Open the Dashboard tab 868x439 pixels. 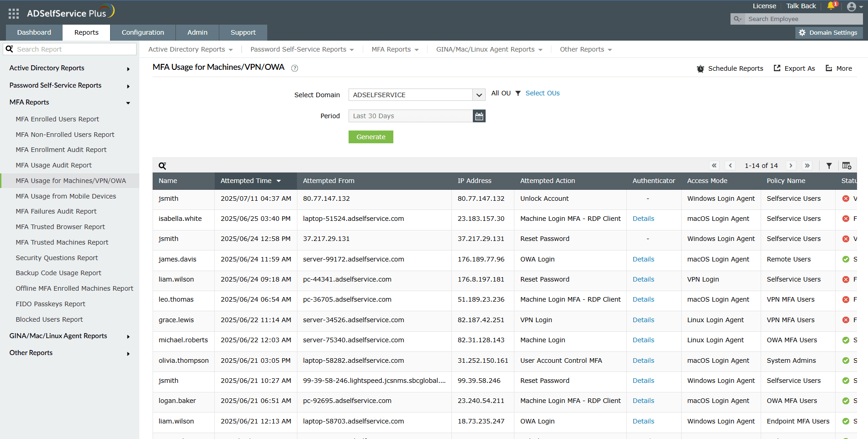(x=34, y=32)
